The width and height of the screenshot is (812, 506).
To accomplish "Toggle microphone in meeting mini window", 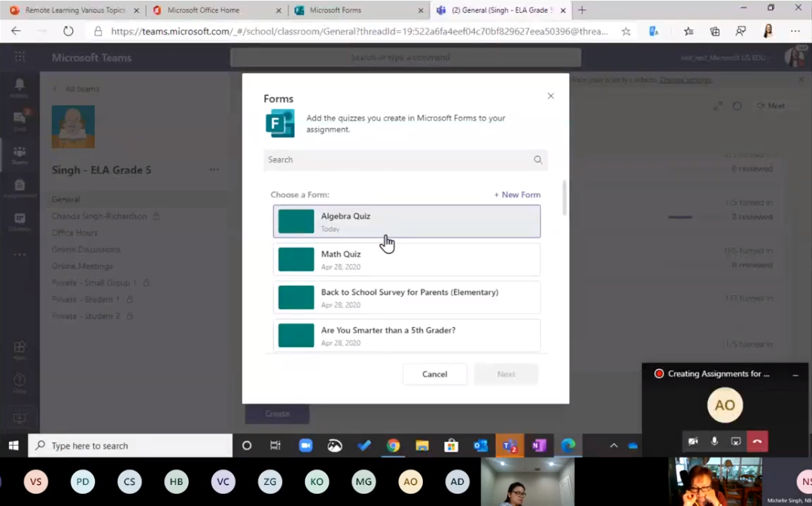I will pos(714,441).
